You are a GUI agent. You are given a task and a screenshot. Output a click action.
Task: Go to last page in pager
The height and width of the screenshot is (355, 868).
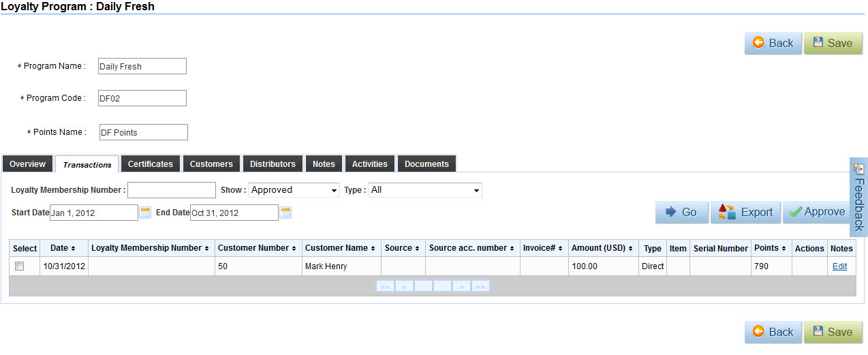click(x=480, y=286)
